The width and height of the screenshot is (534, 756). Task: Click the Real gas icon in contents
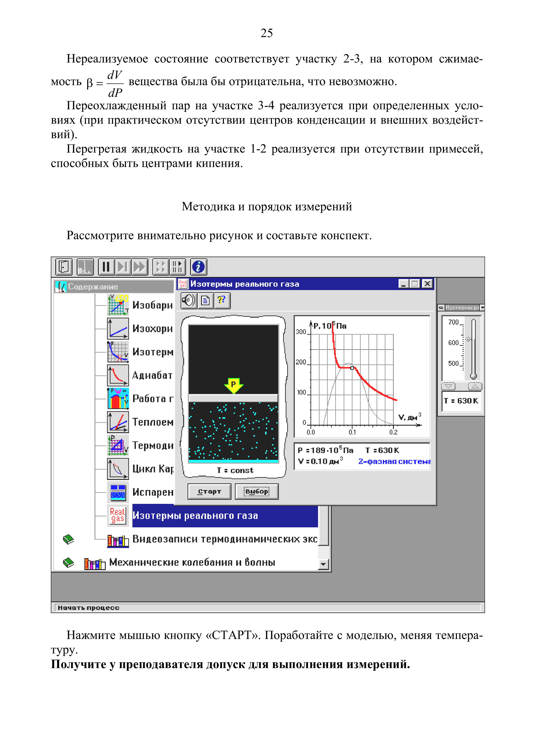[x=118, y=515]
